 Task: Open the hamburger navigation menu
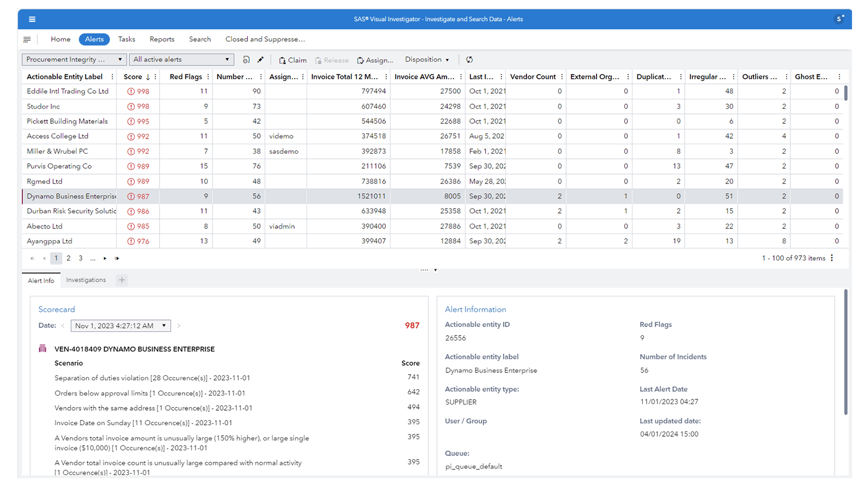tap(32, 19)
